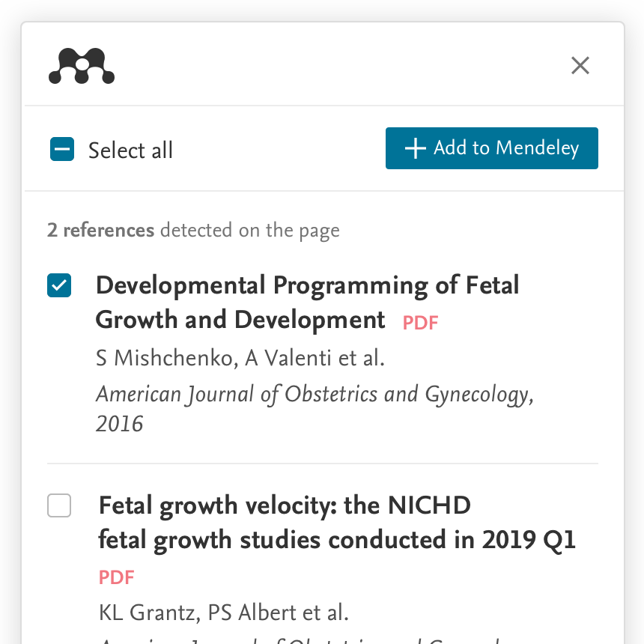This screenshot has height=644, width=644.
Task: Click the plus icon on Add button
Action: coord(416,148)
